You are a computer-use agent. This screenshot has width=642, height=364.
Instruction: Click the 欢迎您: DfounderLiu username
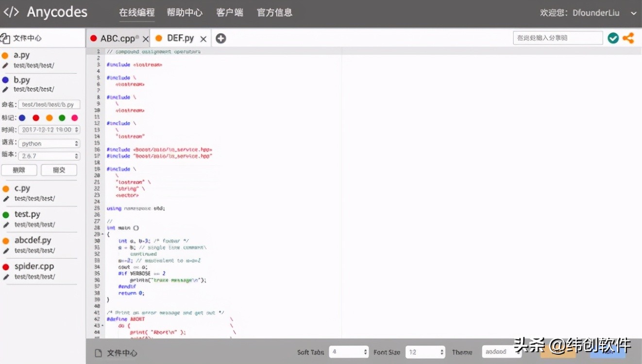pyautogui.click(x=580, y=13)
